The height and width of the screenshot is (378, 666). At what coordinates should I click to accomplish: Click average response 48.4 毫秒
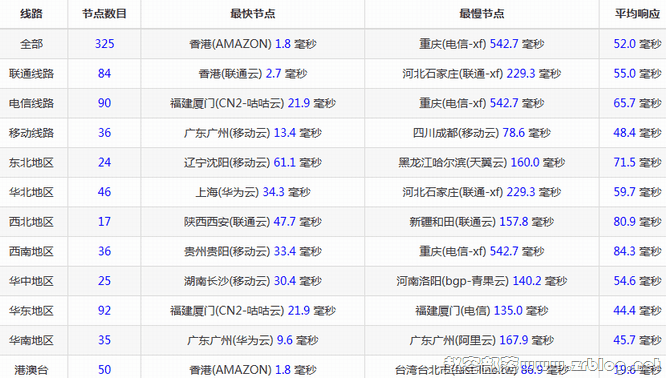[x=638, y=133]
